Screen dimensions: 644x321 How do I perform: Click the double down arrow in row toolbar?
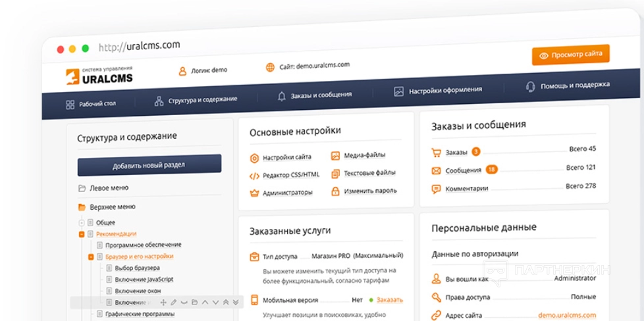click(x=236, y=303)
